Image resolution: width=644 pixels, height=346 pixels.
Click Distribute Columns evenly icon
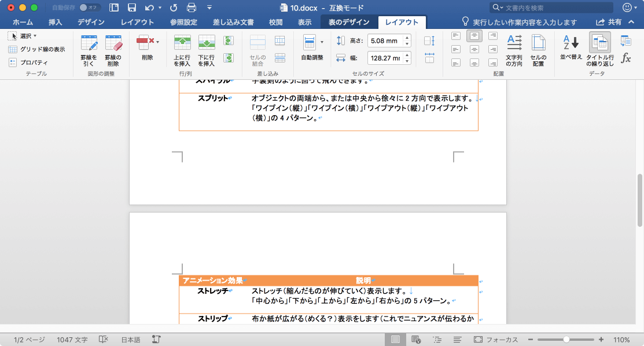429,58
